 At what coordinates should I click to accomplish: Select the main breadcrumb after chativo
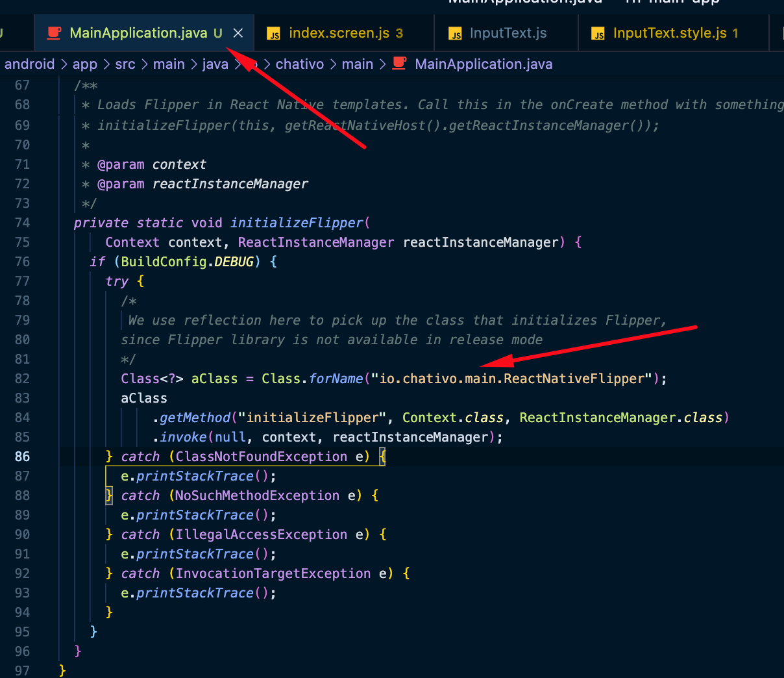(x=358, y=64)
